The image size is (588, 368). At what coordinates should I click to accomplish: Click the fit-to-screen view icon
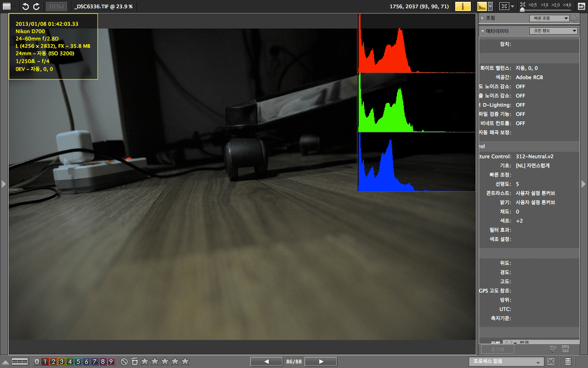(x=503, y=6)
